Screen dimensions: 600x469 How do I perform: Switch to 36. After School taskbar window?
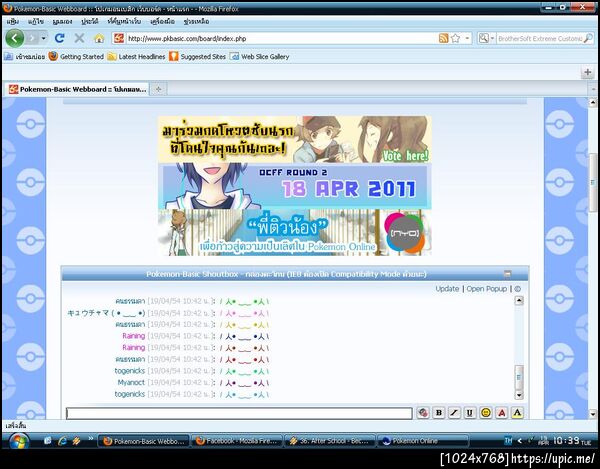click(x=330, y=441)
